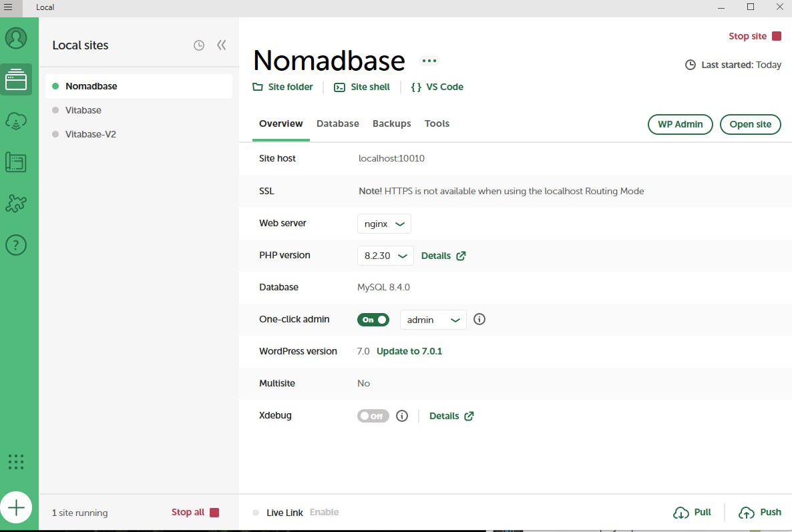This screenshot has width=792, height=532.
Task: Switch to the Tools tab
Action: coord(437,123)
